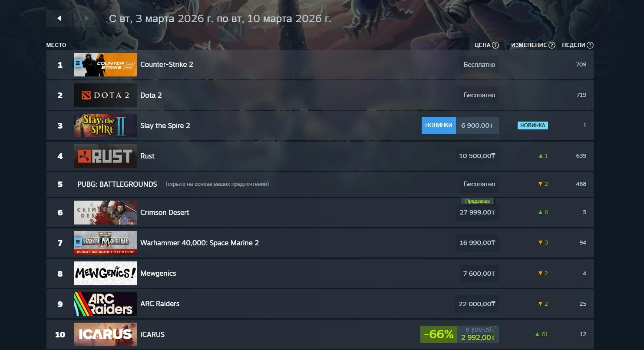Click the Бесплатно price for Counter-Strike 2

click(479, 65)
